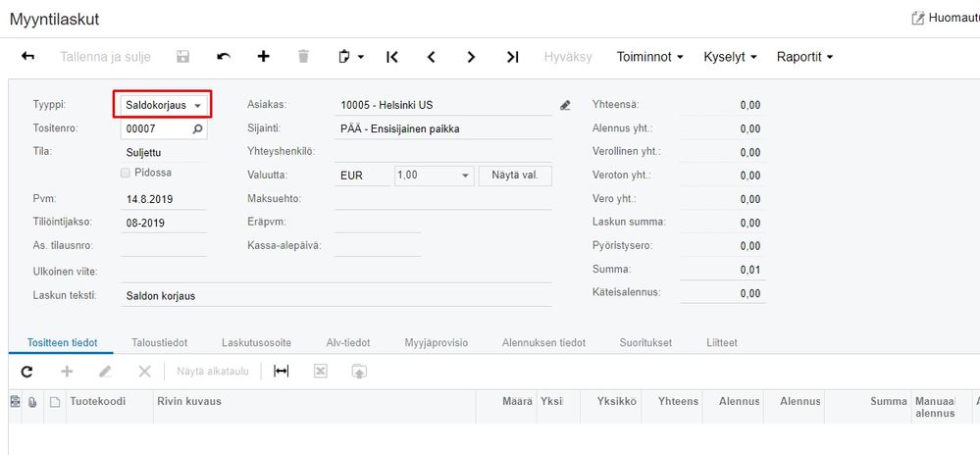Go to previous record arrow

click(x=432, y=57)
